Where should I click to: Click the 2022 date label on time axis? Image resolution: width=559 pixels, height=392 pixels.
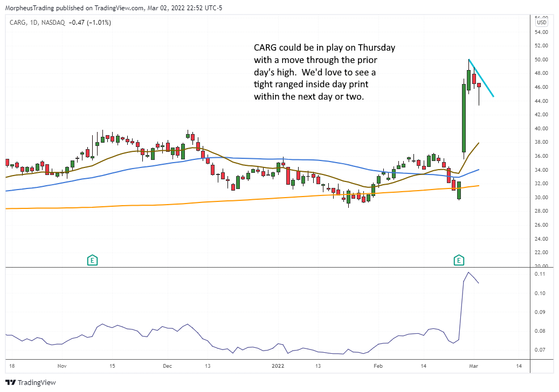pos(278,366)
